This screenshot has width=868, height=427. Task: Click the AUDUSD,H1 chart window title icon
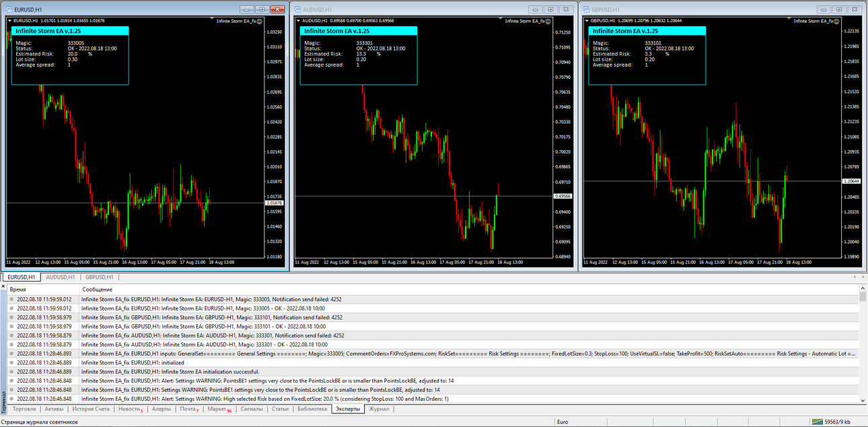pyautogui.click(x=298, y=9)
